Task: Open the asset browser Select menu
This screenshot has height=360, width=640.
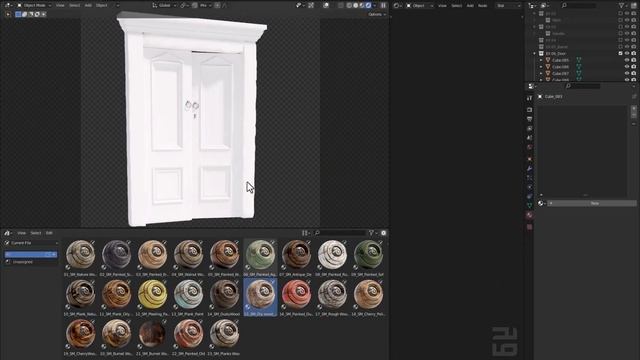Action: click(x=36, y=233)
